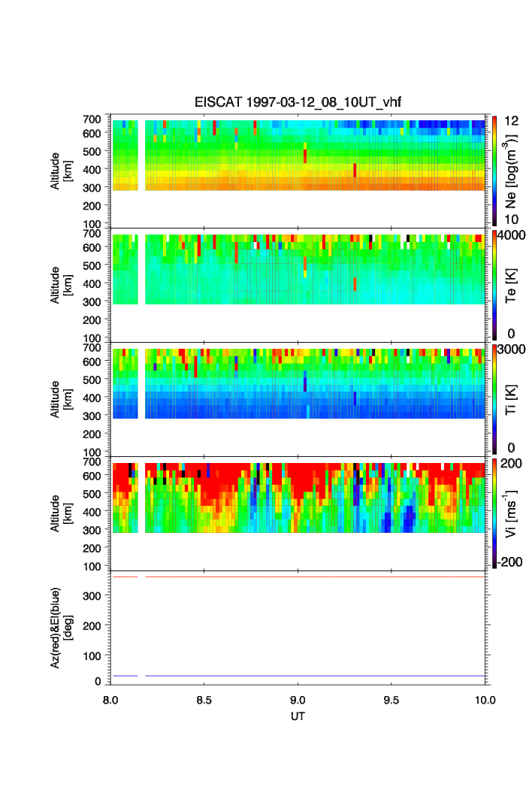Click the Az(red)&El(blue) [deg] axis label
Viewport: 532px width, 799px height.
(x=61, y=628)
